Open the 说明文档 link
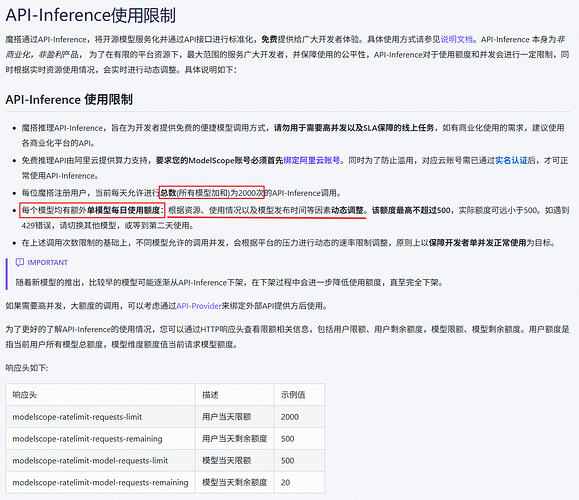 [x=457, y=40]
